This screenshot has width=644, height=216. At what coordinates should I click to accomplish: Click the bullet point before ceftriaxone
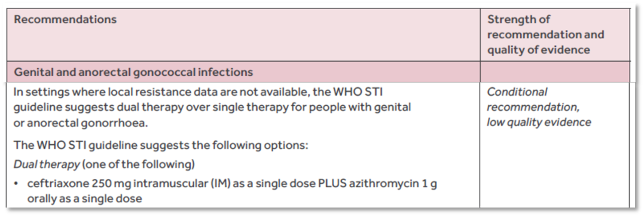pyautogui.click(x=16, y=184)
